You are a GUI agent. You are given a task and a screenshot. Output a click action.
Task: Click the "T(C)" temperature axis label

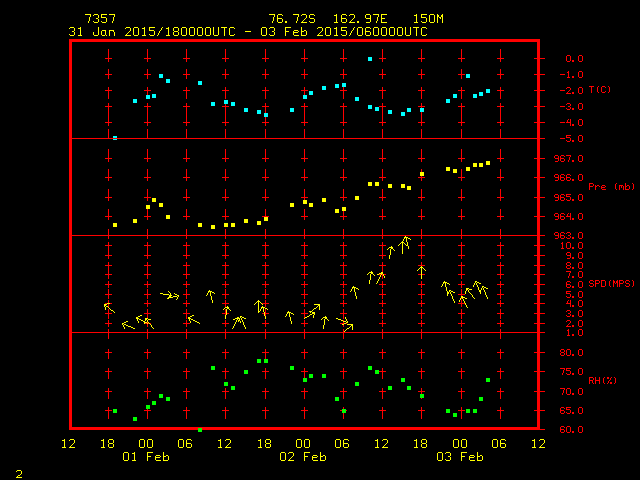click(x=599, y=90)
